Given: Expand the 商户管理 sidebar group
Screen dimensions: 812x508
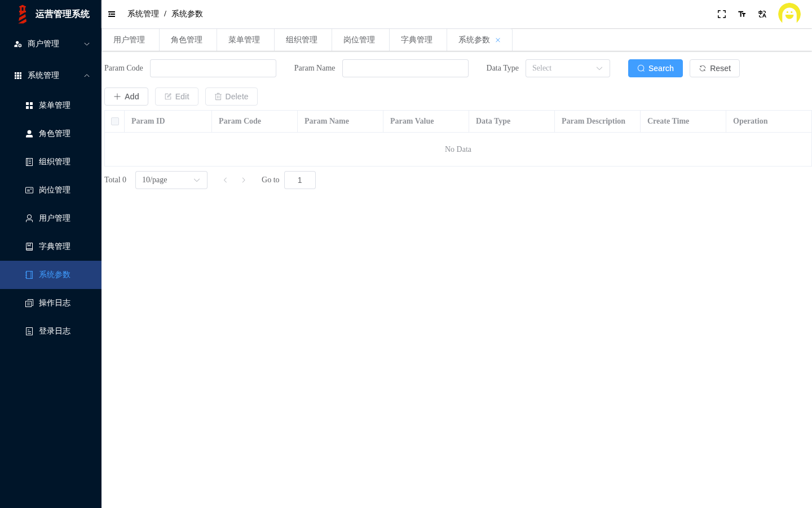Looking at the screenshot, I should (x=51, y=44).
